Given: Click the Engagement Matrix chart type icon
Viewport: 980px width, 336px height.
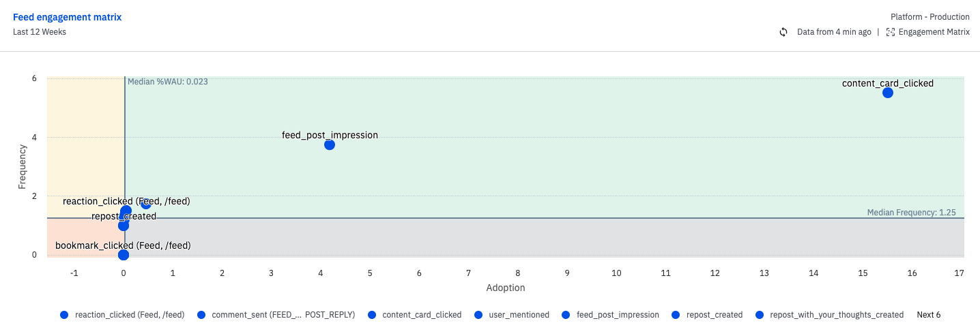Looking at the screenshot, I should (x=890, y=32).
